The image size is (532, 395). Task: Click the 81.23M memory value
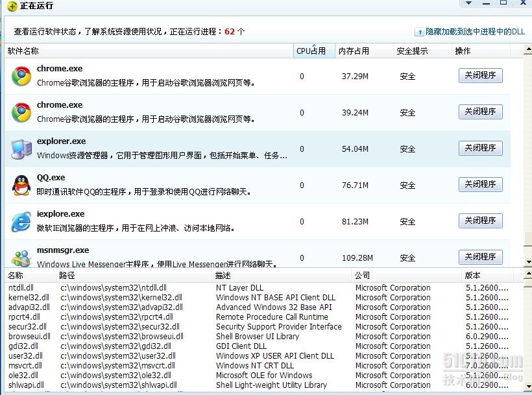[355, 221]
